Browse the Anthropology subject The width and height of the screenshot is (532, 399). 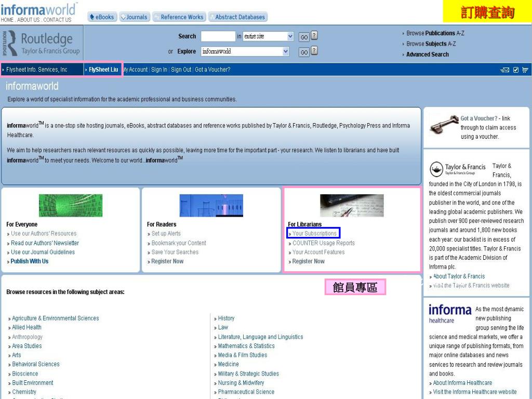pos(27,337)
